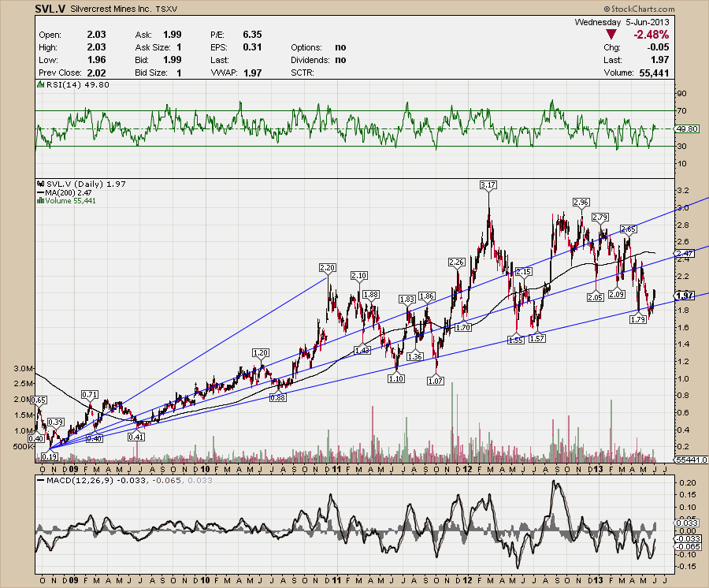
Task: Click the SVL.V ticker symbol heading
Action: (x=50, y=9)
